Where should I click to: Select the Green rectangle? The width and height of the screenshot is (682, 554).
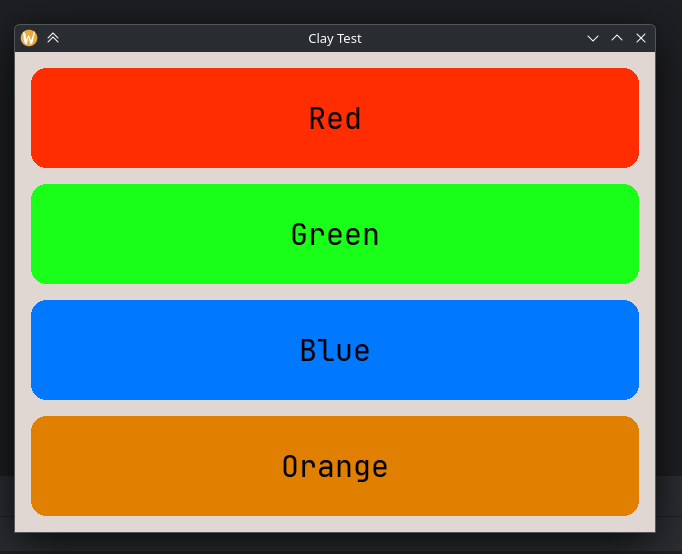pyautogui.click(x=150, y=234)
